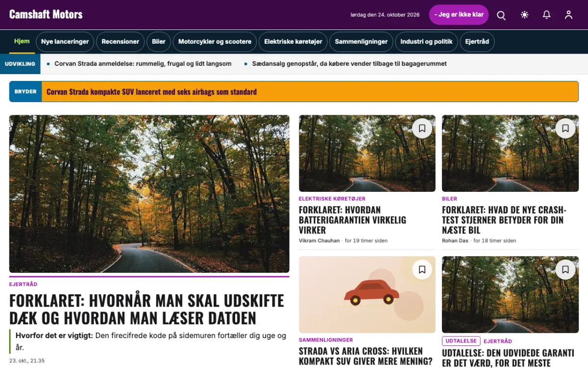
Task: Click author Rohan Das
Action: 455,240
